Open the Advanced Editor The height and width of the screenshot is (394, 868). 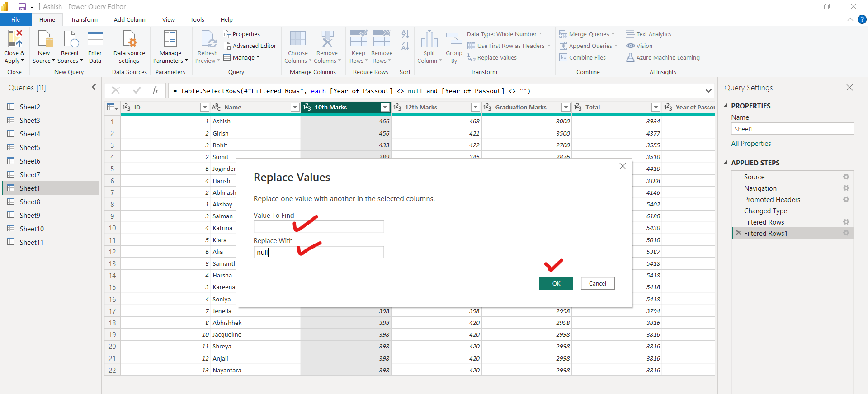click(x=250, y=46)
